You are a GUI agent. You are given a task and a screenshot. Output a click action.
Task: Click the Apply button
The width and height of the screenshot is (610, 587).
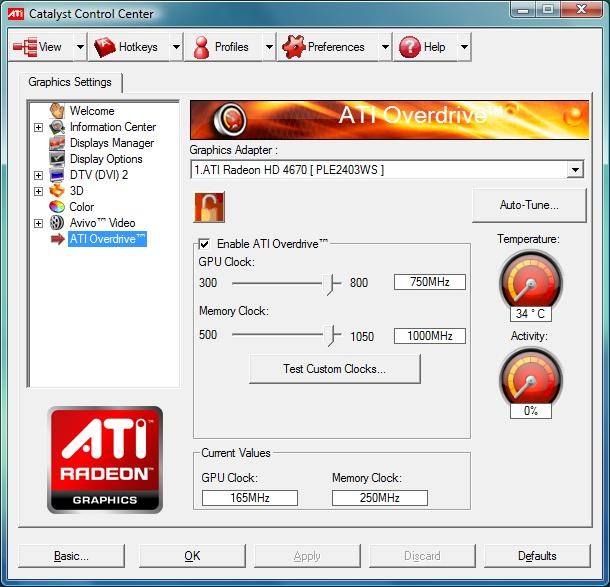(307, 556)
